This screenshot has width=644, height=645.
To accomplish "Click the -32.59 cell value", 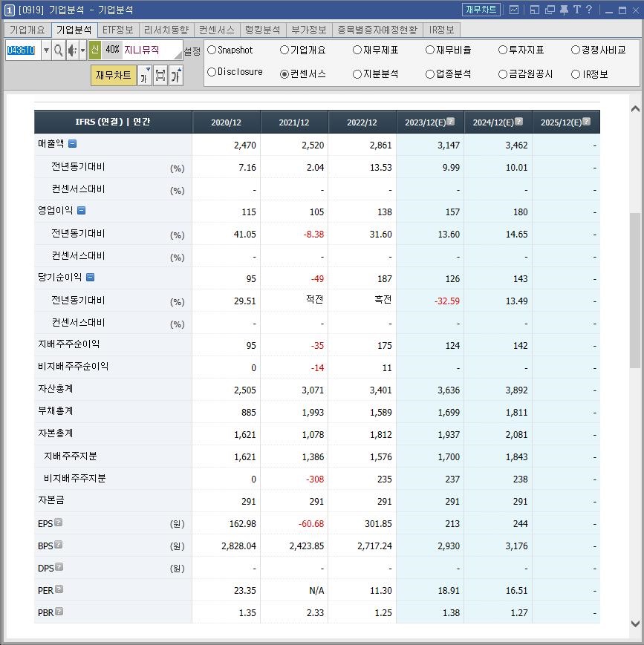I will [446, 301].
